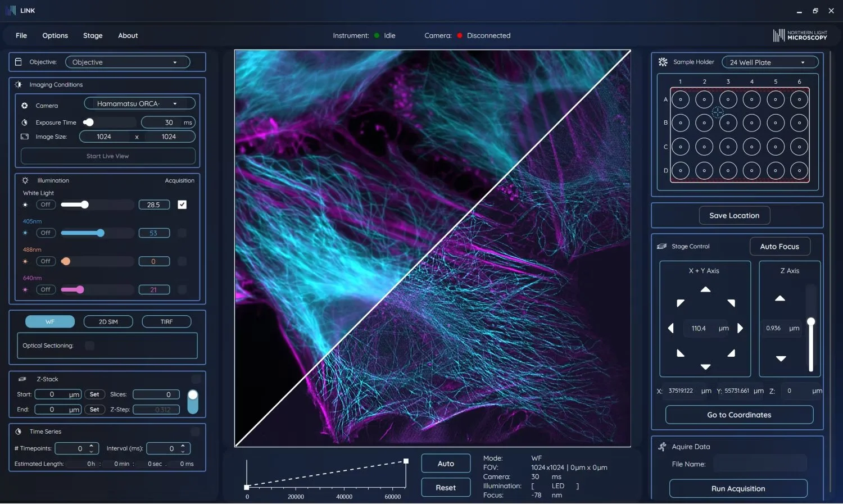The width and height of the screenshot is (843, 504).
Task: Click the image size height field
Action: pyautogui.click(x=169, y=137)
